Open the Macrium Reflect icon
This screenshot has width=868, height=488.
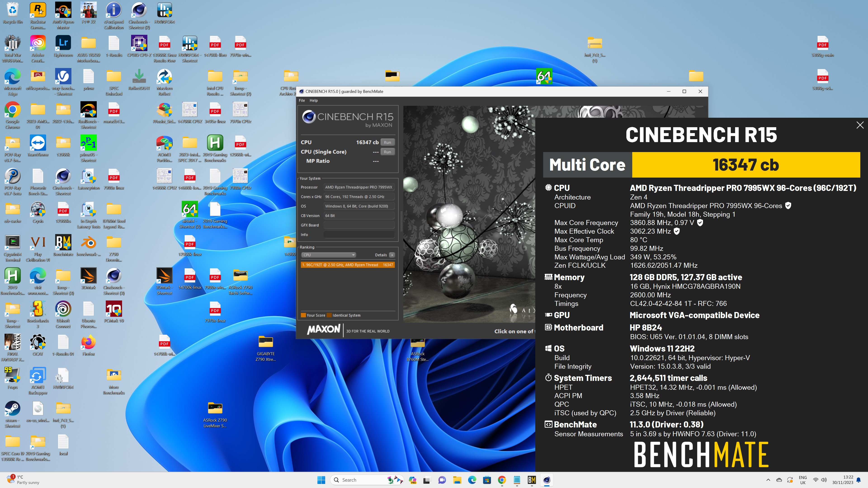click(164, 82)
